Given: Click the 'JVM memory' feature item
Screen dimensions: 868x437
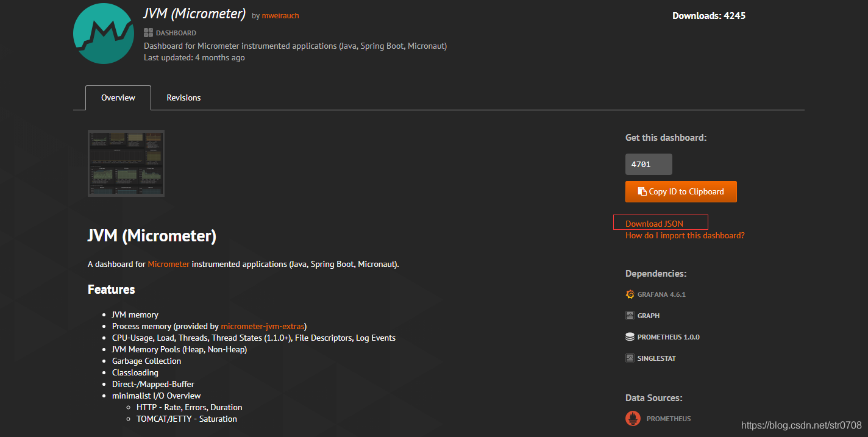Looking at the screenshot, I should pos(135,314).
